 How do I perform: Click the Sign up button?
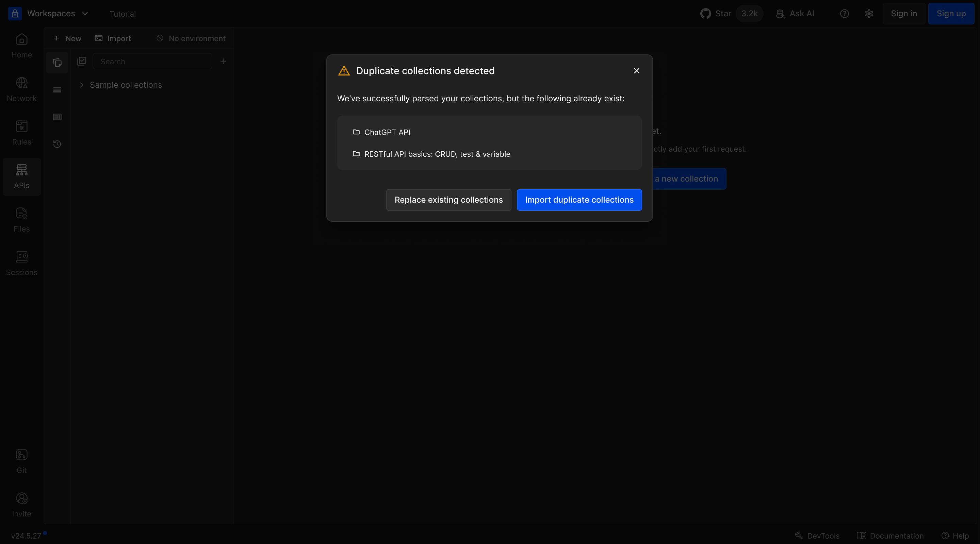point(951,14)
